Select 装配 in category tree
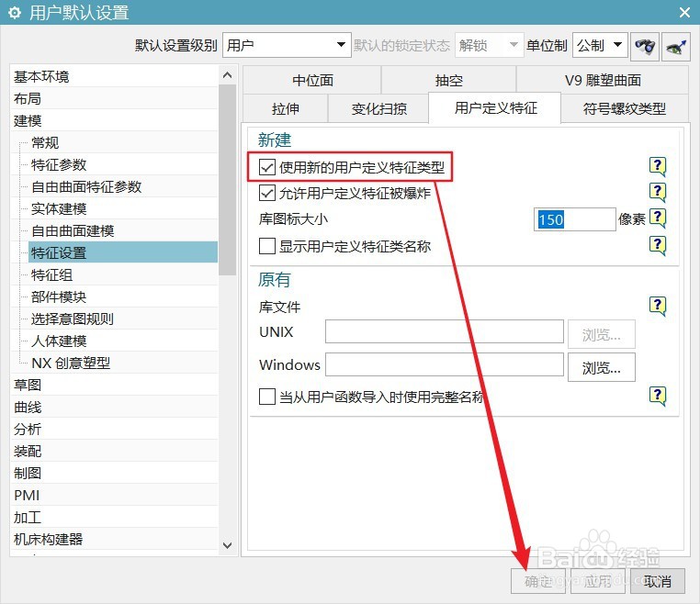Viewport: 700px width, 604px height. pos(114,452)
